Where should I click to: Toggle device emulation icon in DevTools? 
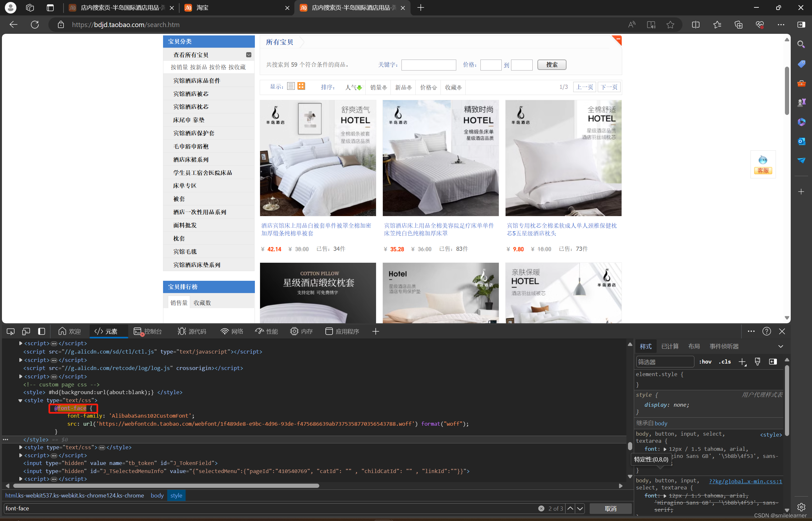(x=26, y=331)
